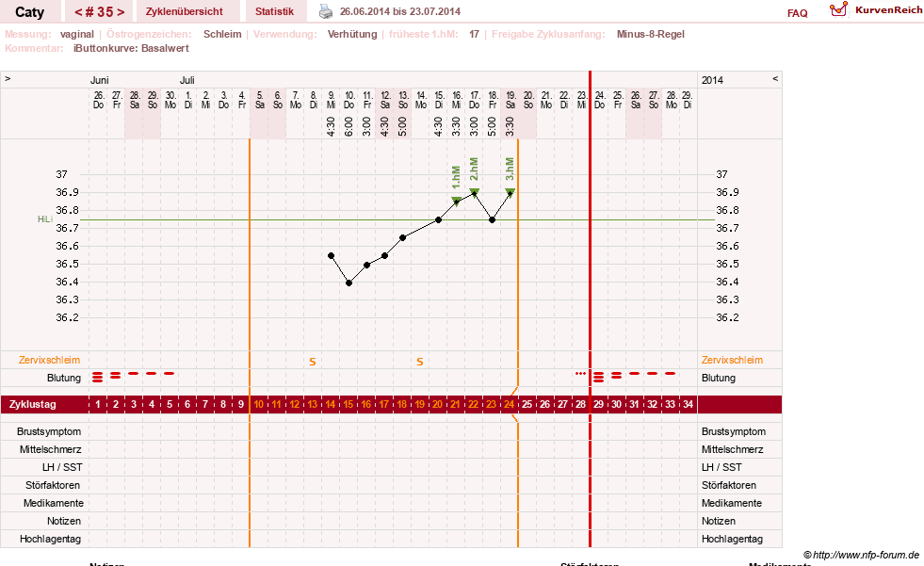Click the Minus-8-Regel value
Screen dimensions: 924x566
click(651, 34)
